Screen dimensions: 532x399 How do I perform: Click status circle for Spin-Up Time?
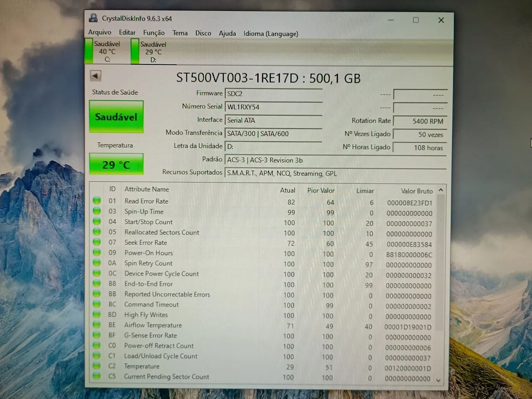tap(97, 211)
